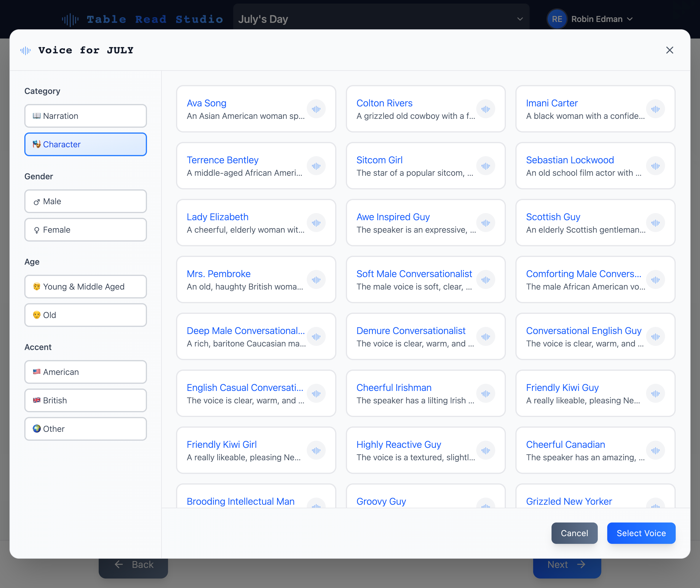Switch to the Narration category
The image size is (700, 588).
tap(85, 116)
